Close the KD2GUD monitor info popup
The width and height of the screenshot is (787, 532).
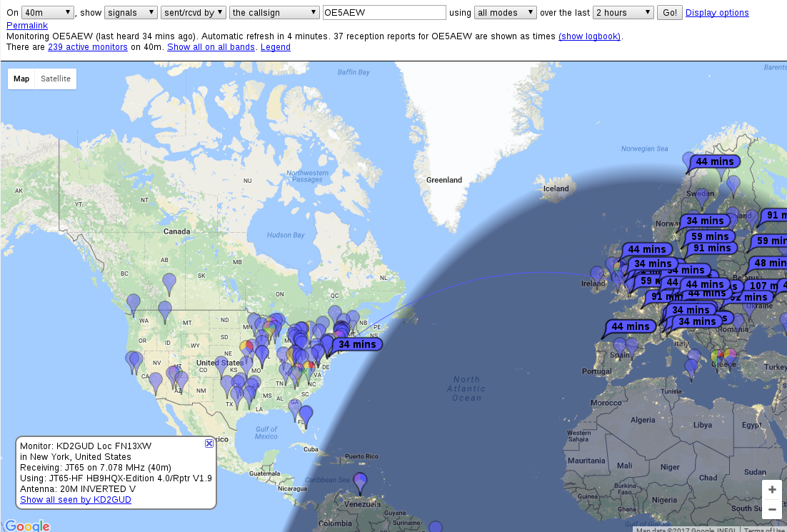tap(209, 443)
